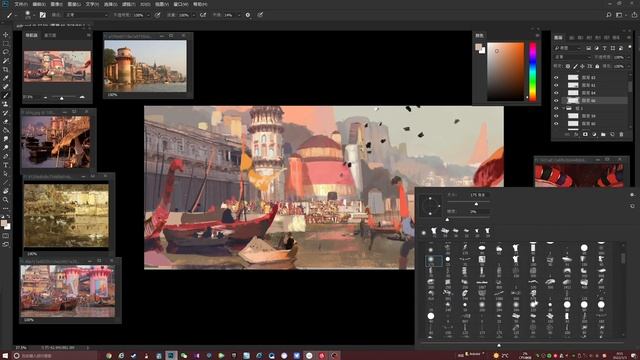
Task: Click the tower reference photo window image
Action: (x=145, y=65)
